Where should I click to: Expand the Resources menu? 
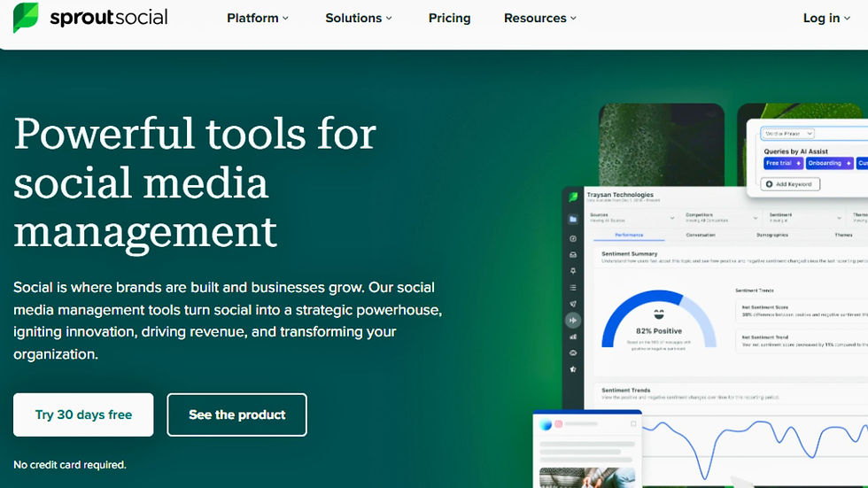point(540,19)
